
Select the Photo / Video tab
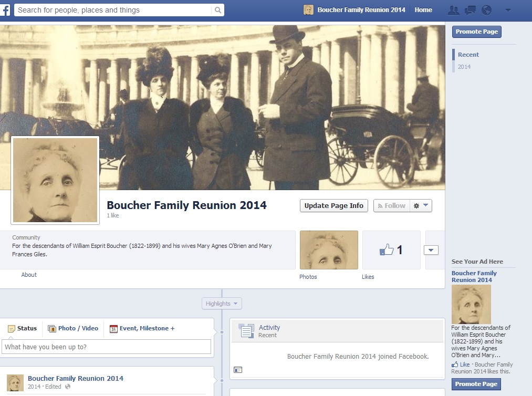(73, 328)
